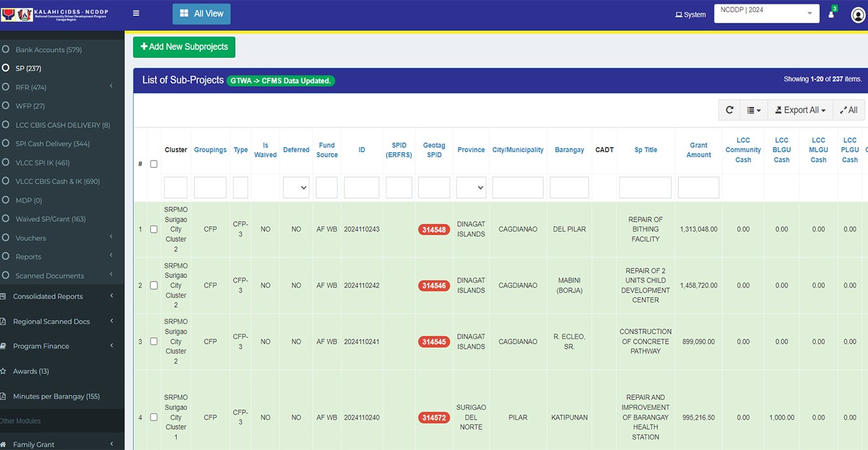Click the red geotag badge 314548
The image size is (868, 450).
[434, 230]
